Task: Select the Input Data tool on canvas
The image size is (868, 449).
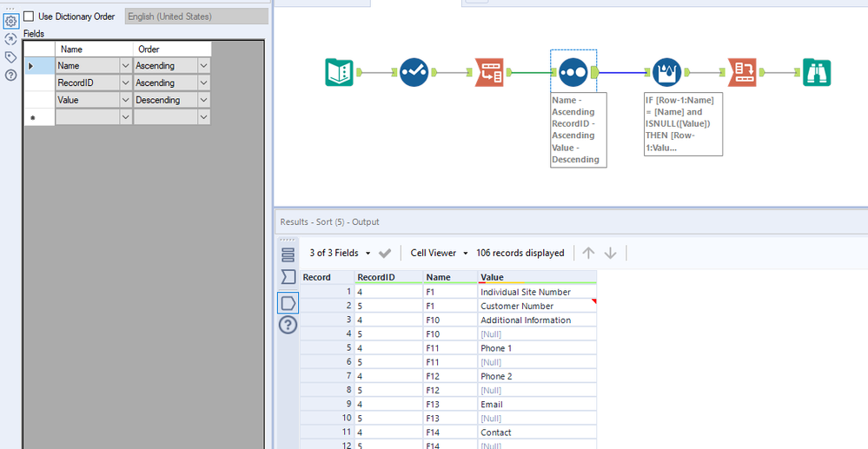Action: pos(339,72)
